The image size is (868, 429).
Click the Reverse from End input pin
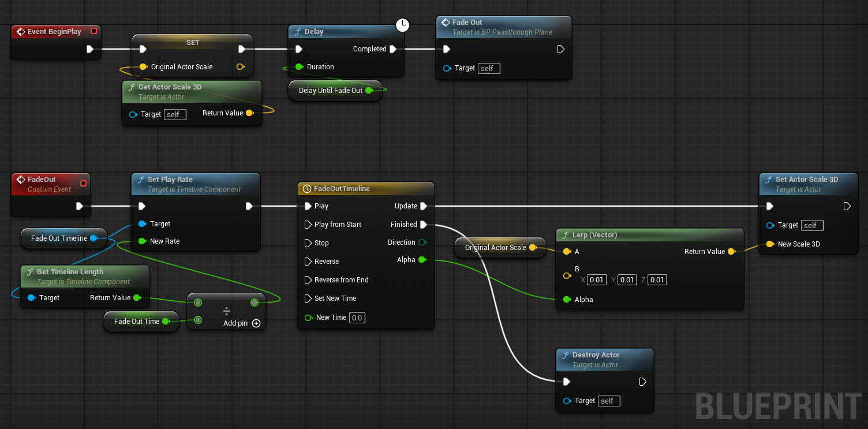coord(308,280)
